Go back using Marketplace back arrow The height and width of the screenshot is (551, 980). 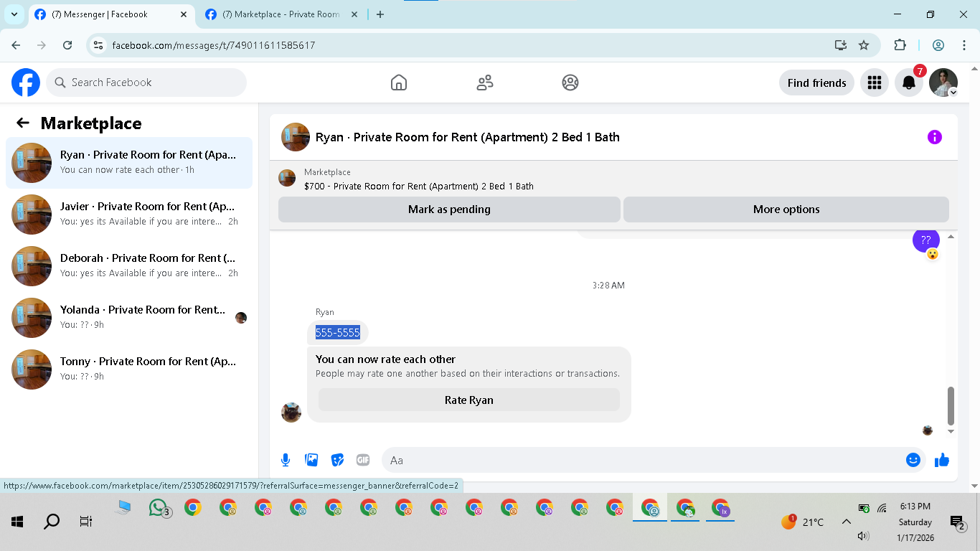click(x=23, y=123)
